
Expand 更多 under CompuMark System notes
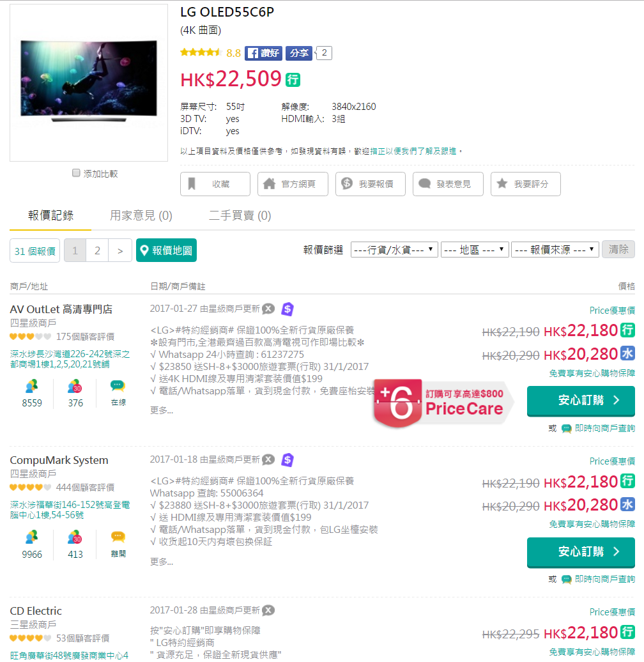tap(162, 562)
